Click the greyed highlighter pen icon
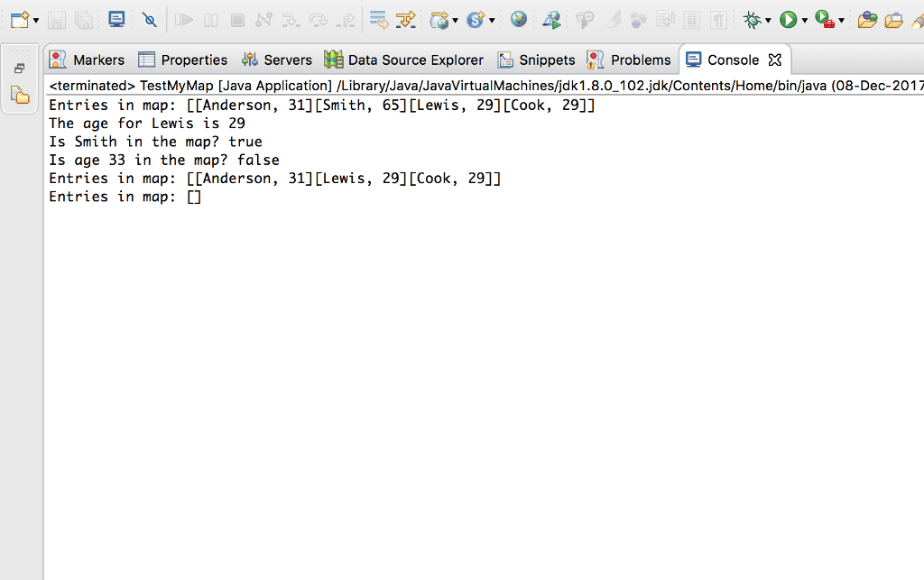Image resolution: width=924 pixels, height=580 pixels. (x=614, y=20)
